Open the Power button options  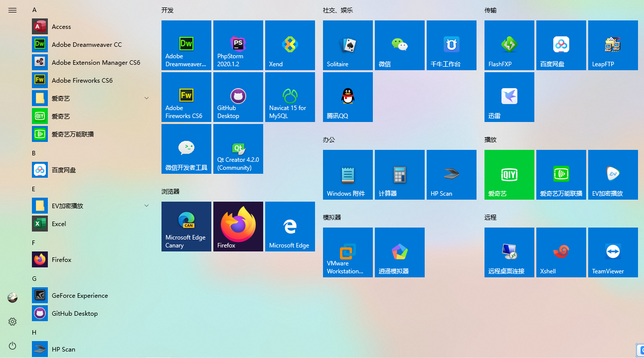point(12,346)
